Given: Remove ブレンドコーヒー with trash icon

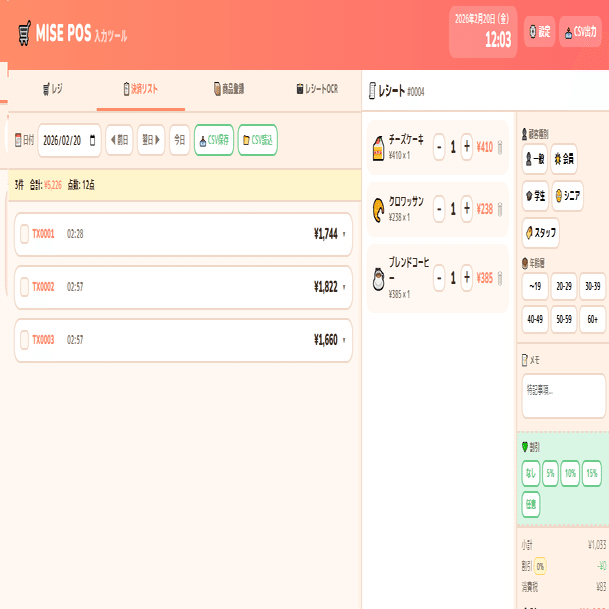Looking at the screenshot, I should coord(500,278).
